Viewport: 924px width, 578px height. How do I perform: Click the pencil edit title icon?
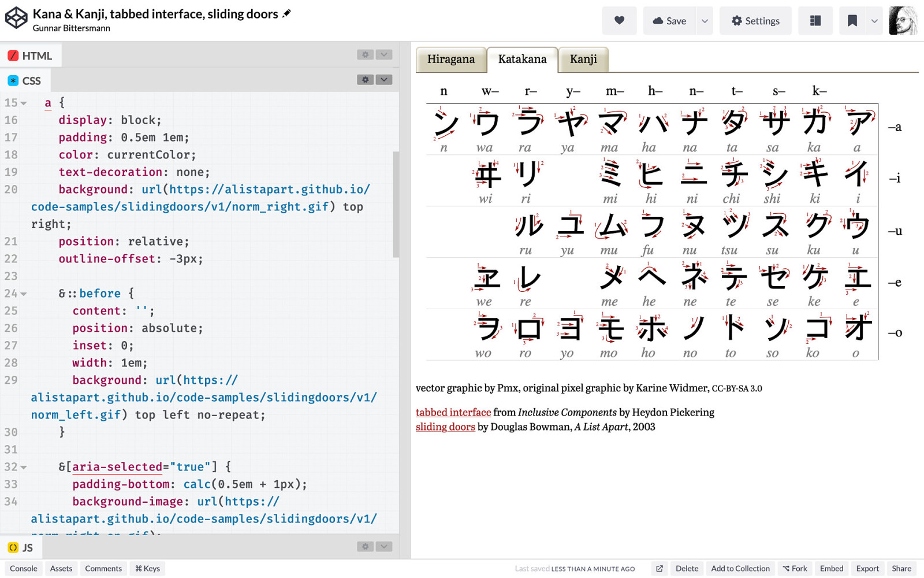pyautogui.click(x=286, y=13)
